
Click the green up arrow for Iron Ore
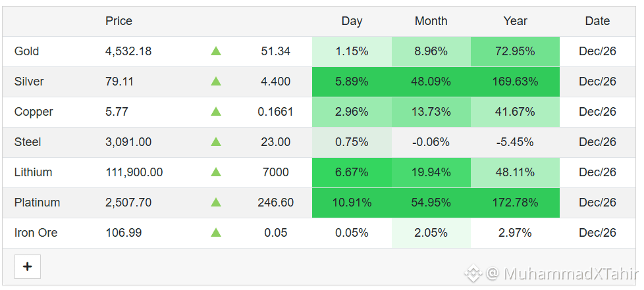tap(216, 233)
